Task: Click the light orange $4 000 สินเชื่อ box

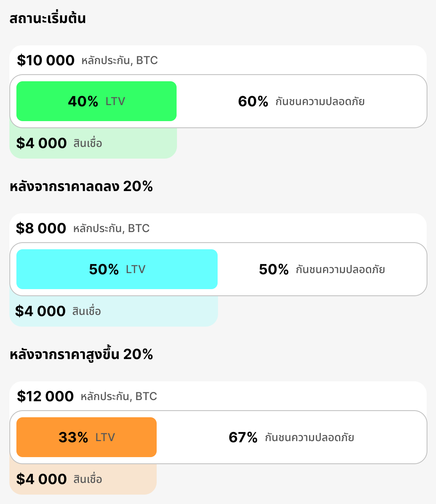Action: pos(83,479)
